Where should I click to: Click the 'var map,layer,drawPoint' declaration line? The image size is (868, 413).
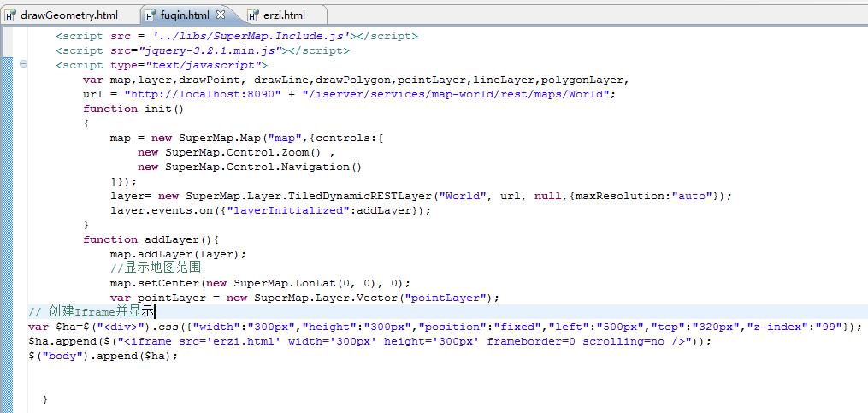pos(357,80)
